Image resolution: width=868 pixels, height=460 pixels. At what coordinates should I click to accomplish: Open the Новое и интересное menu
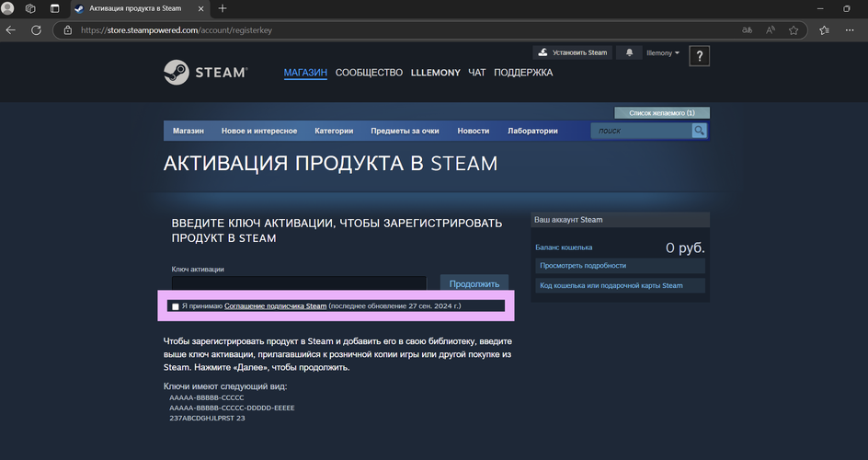point(259,131)
